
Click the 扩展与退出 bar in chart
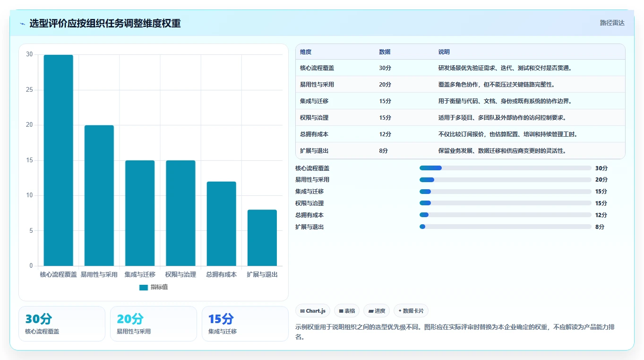tap(262, 238)
